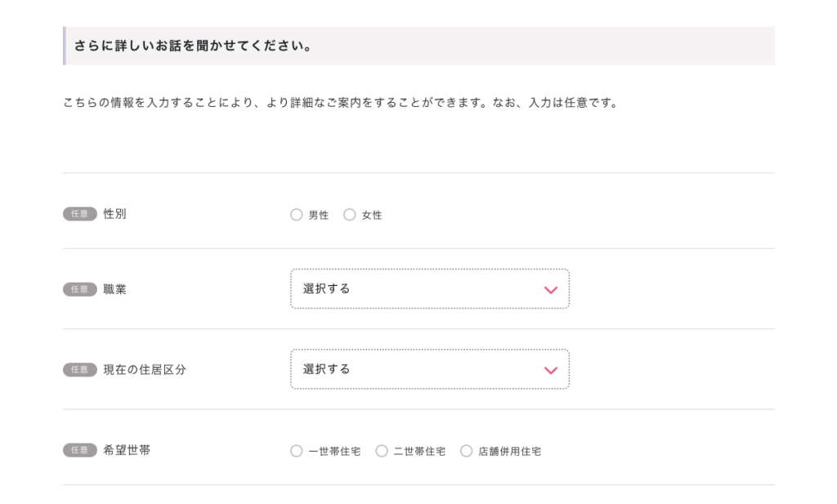Click 選択する text inside the 職業 box

pyautogui.click(x=326, y=288)
